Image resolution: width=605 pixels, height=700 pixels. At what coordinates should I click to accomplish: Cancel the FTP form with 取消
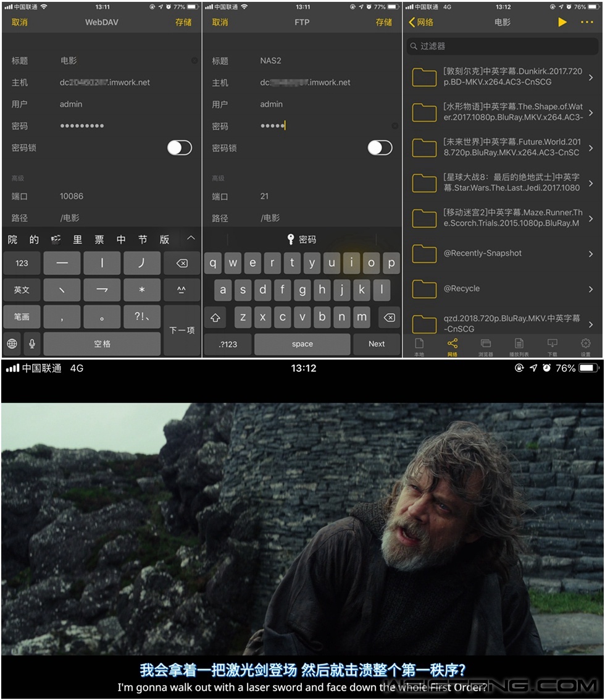click(x=220, y=22)
